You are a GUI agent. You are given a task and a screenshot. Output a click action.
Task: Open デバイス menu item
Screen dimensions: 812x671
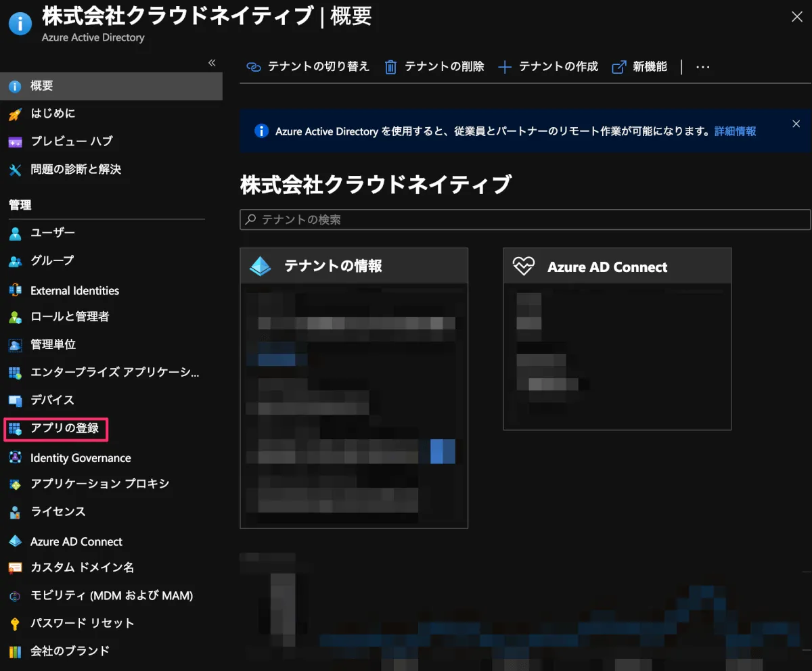coord(52,400)
